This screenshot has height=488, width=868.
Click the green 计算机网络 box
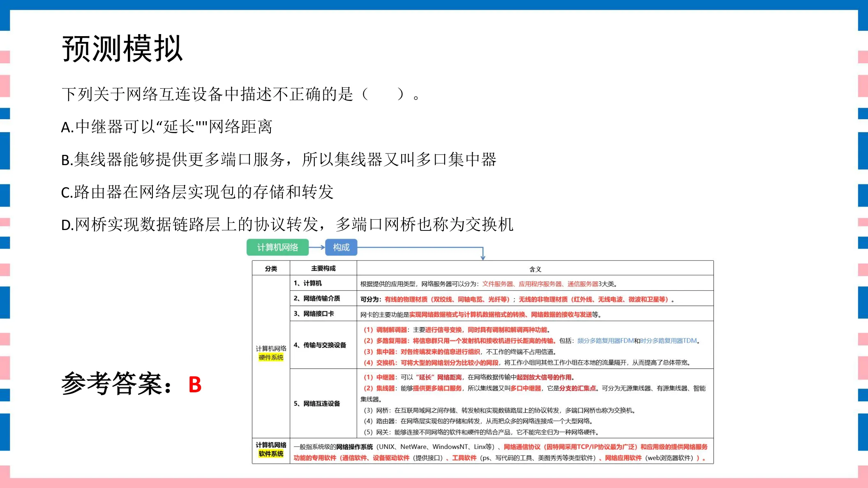coord(277,247)
